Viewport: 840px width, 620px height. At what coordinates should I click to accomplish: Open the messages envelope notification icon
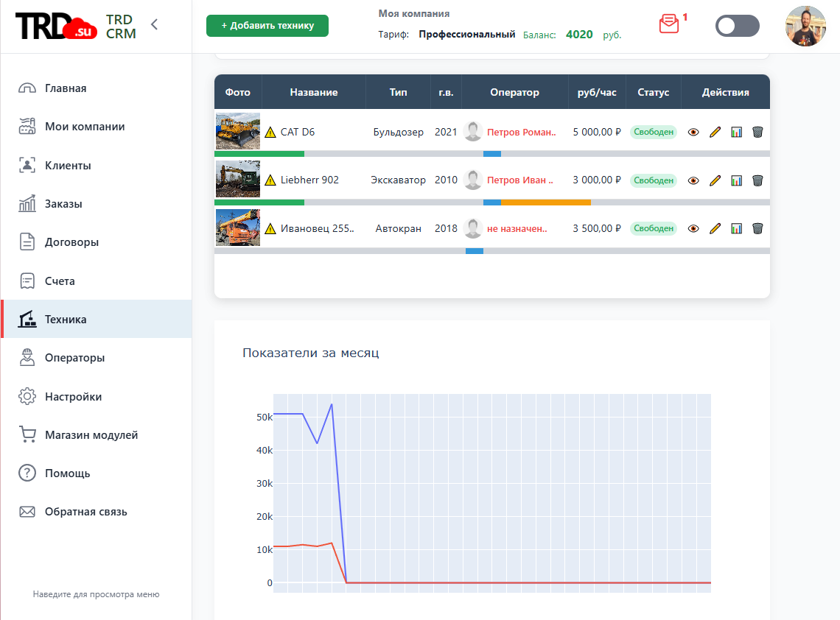(668, 24)
